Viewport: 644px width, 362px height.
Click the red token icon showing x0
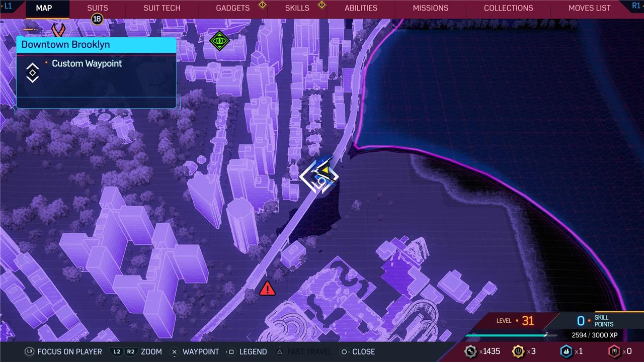click(614, 351)
